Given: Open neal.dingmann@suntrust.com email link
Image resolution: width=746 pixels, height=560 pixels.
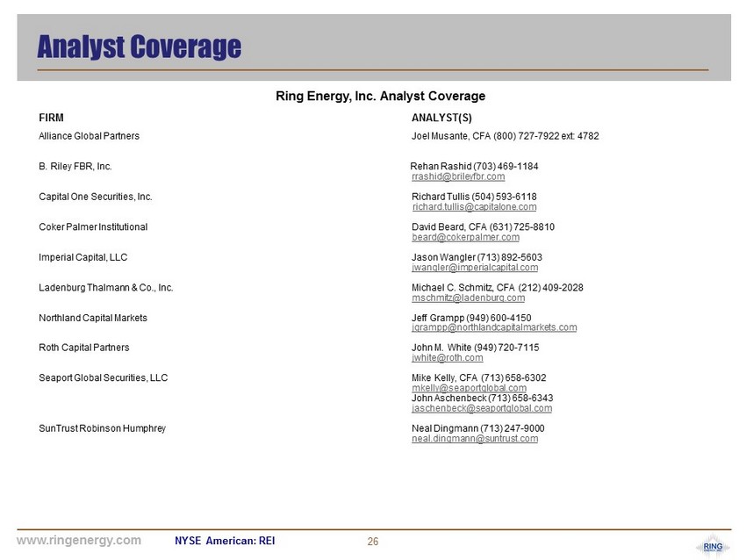Looking at the screenshot, I should 475,439.
